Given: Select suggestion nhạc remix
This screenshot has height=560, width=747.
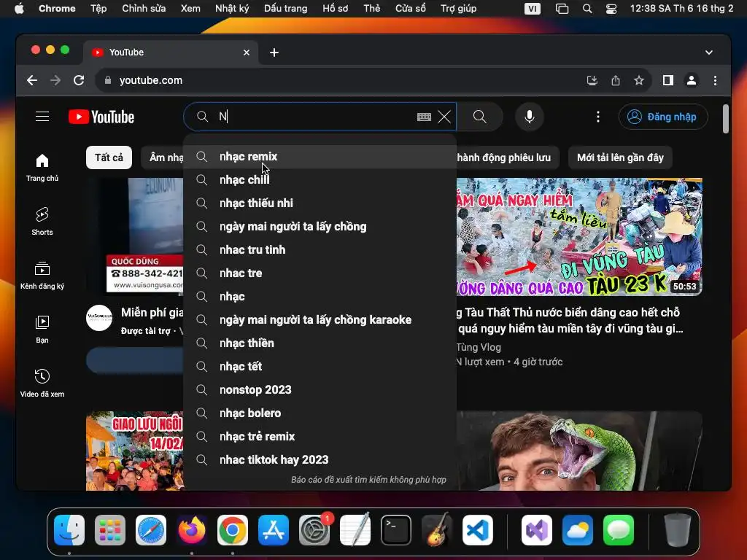Looking at the screenshot, I should tap(320, 157).
